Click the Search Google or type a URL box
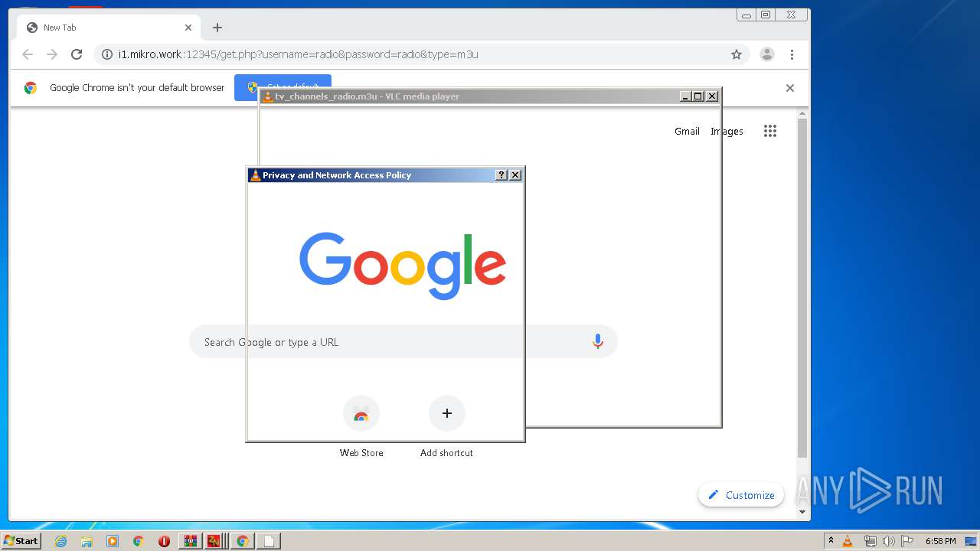 403,342
